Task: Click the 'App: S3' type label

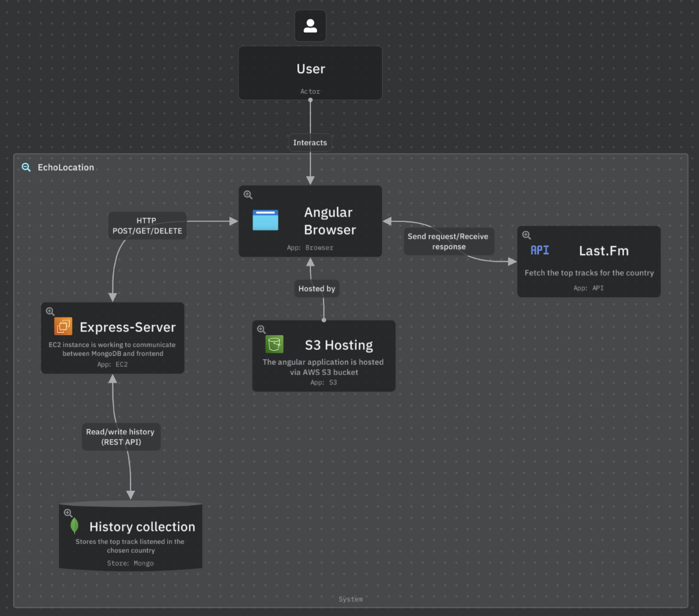Action: point(324,383)
